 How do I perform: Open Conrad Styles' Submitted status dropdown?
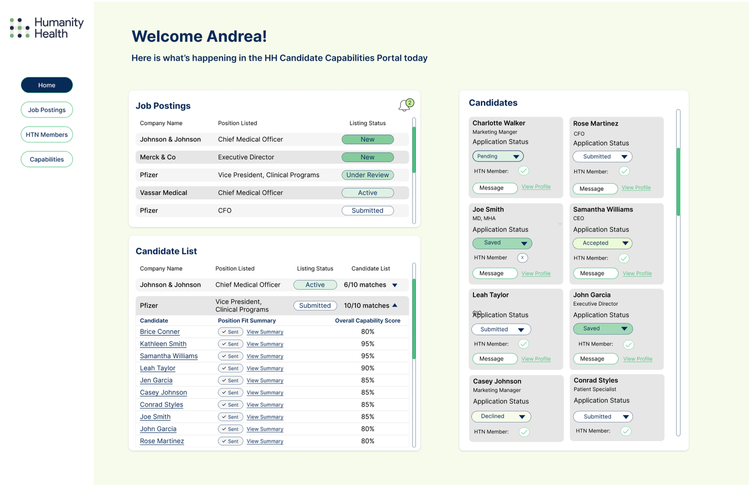coord(603,417)
